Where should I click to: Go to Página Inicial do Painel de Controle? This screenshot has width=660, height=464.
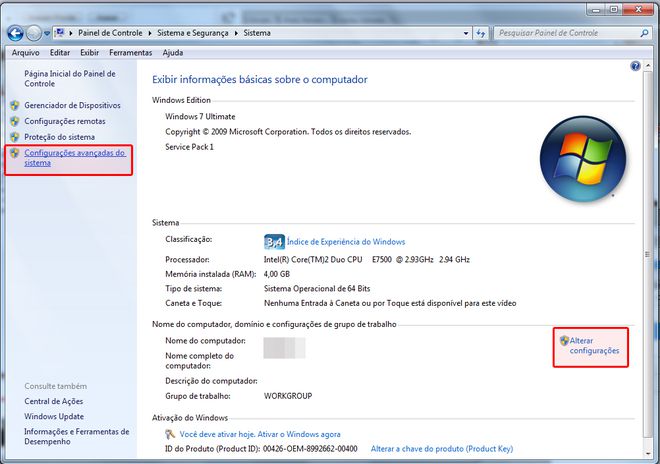point(70,79)
